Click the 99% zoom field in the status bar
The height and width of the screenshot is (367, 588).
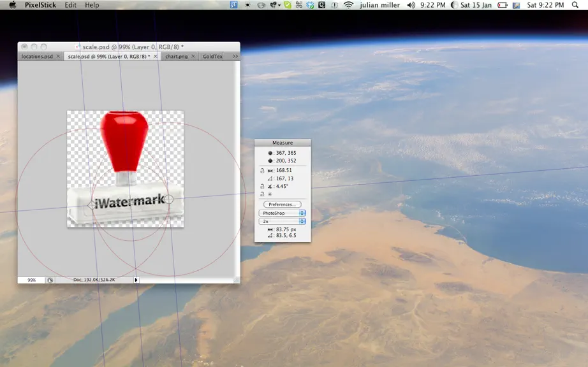click(31, 280)
